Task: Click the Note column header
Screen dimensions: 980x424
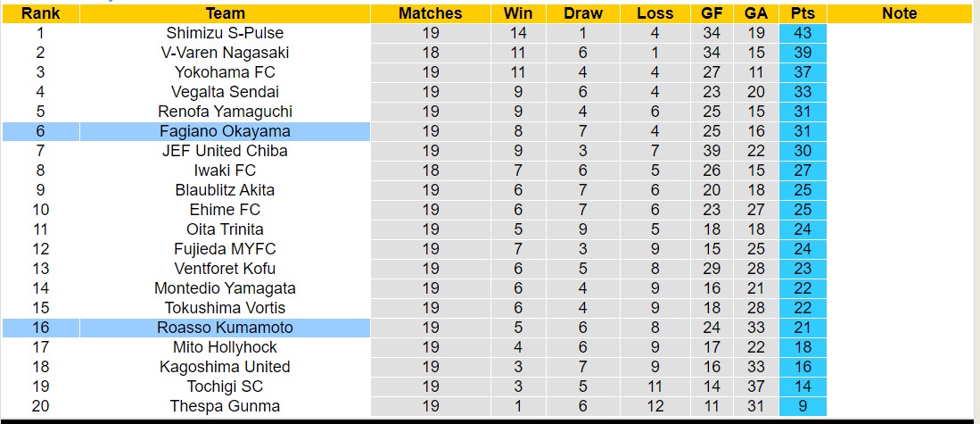Action: 899,13
